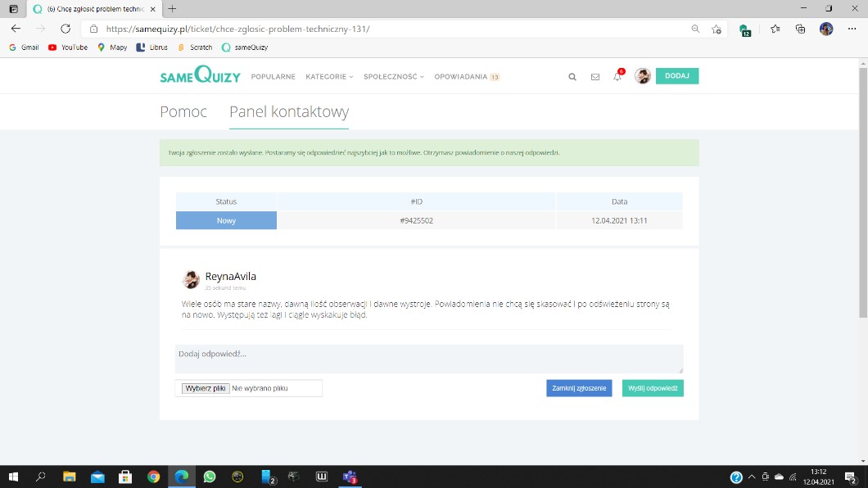Click the user profile avatar in header
868x488 pixels.
point(643,76)
